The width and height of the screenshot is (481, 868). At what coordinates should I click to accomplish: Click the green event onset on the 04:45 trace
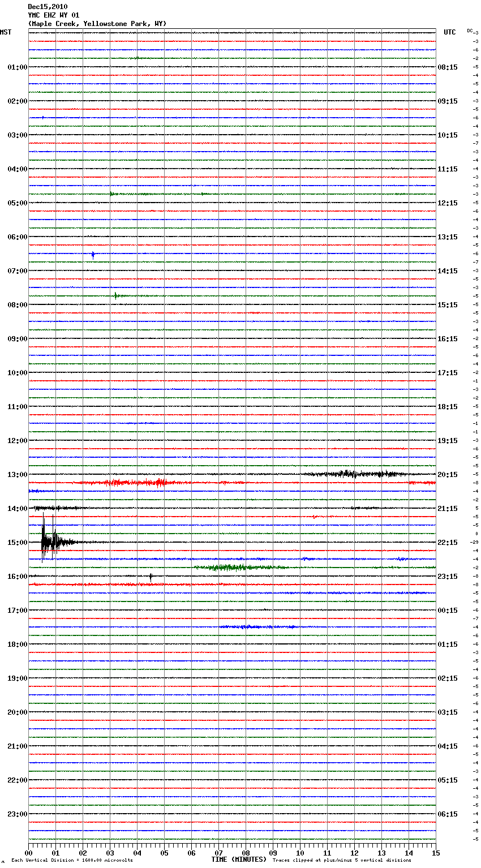(x=111, y=194)
